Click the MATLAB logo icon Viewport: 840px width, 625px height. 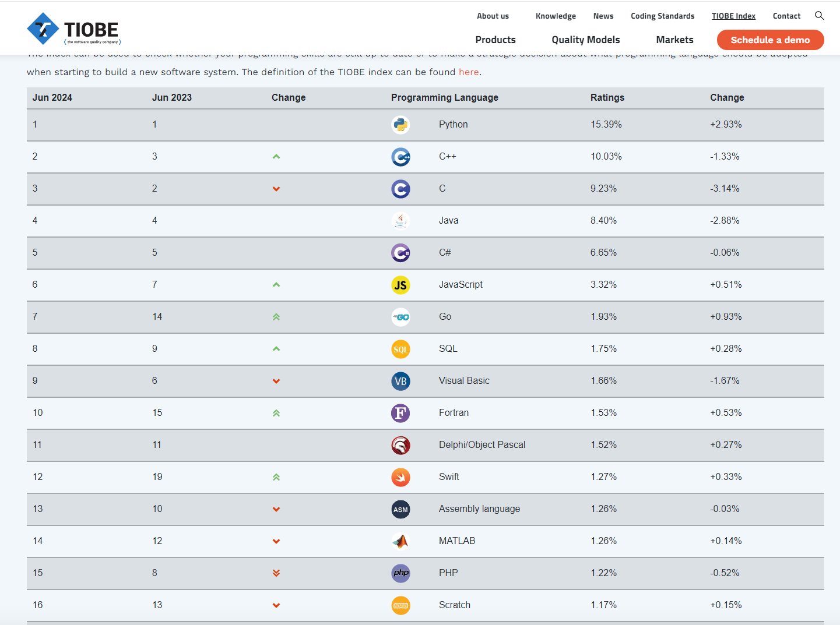point(400,541)
